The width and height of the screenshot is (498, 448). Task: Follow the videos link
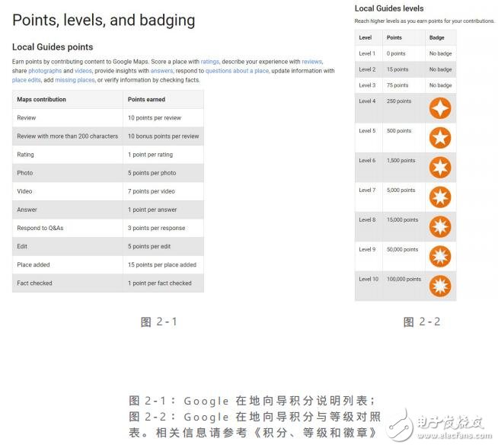(x=83, y=71)
